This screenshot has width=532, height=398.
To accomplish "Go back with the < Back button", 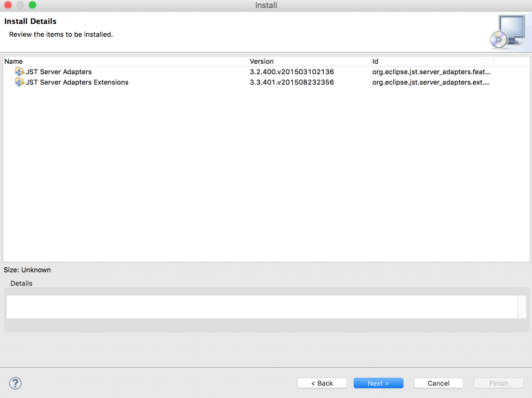I will (x=322, y=383).
